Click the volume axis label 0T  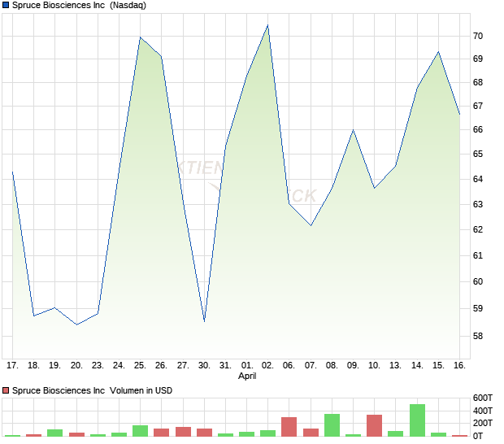click(478, 437)
